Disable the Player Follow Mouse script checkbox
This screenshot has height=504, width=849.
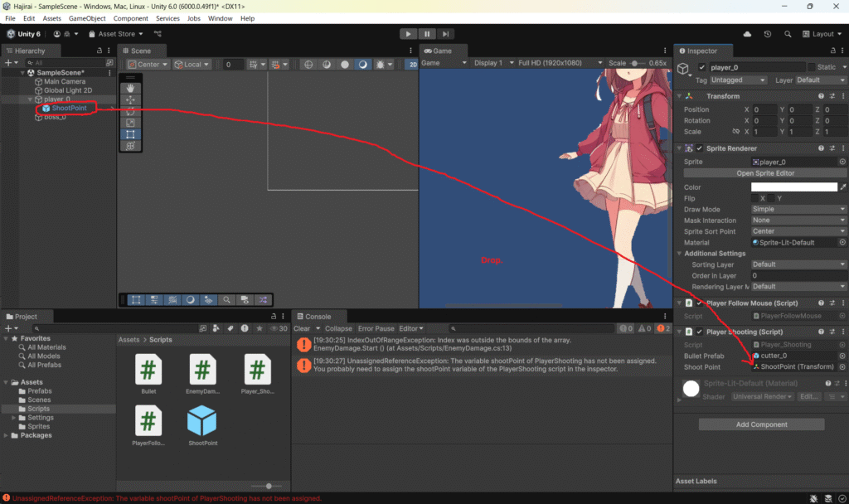coord(700,303)
